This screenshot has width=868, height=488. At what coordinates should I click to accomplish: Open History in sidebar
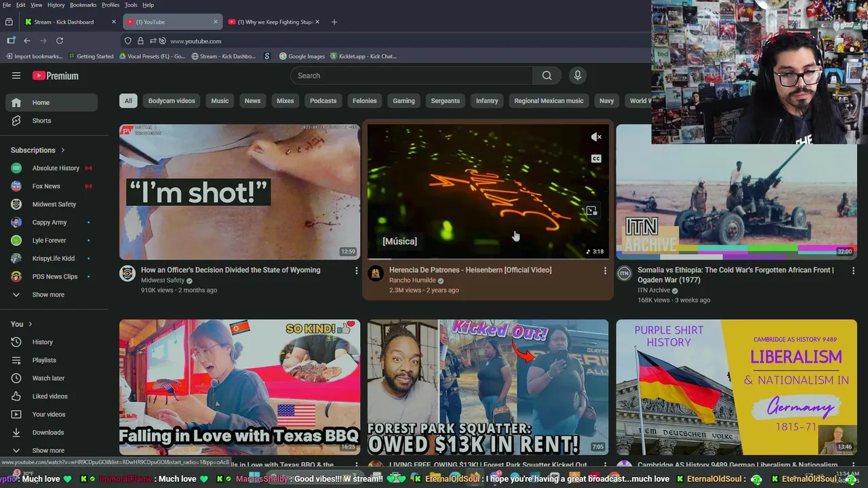pyautogui.click(x=52, y=342)
